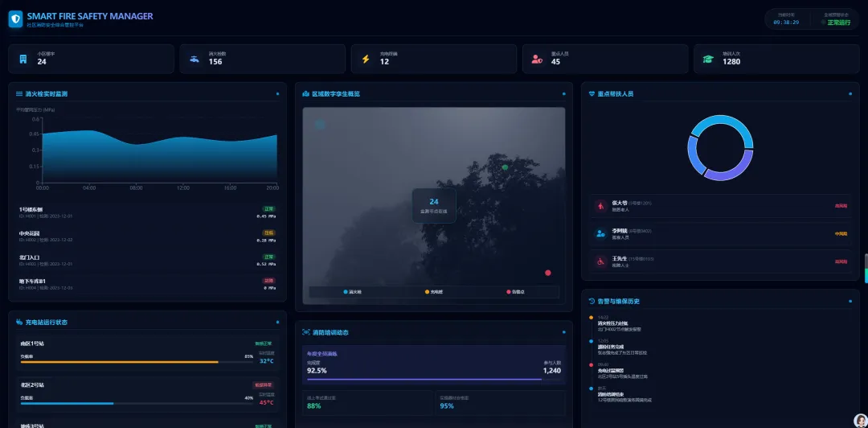The image size is (868, 428).
Task: Click the orange status badge for 中央花园
Action: pos(268,233)
